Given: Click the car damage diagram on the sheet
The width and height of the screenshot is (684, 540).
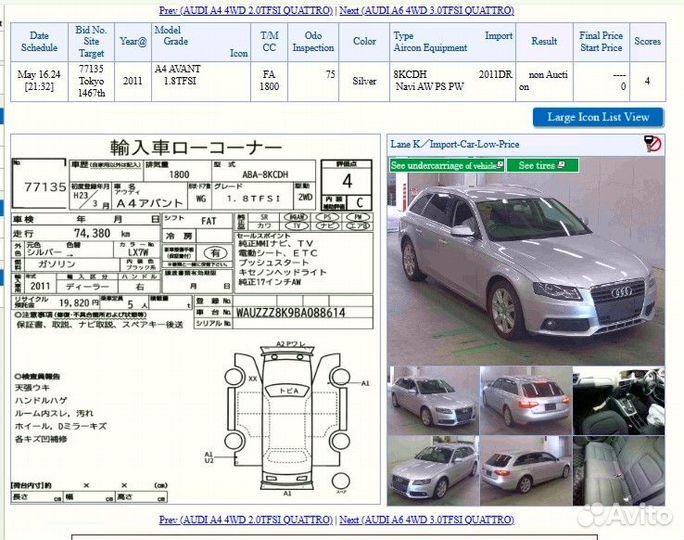Looking at the screenshot, I should pos(287,417).
